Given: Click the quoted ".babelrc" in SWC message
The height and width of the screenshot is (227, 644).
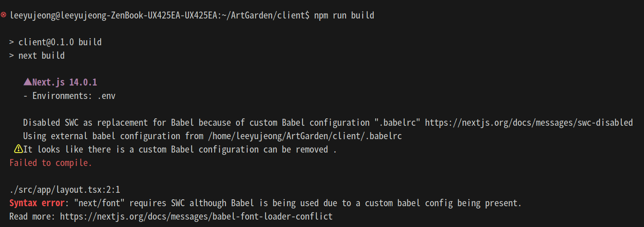Looking at the screenshot, I should (397, 123).
